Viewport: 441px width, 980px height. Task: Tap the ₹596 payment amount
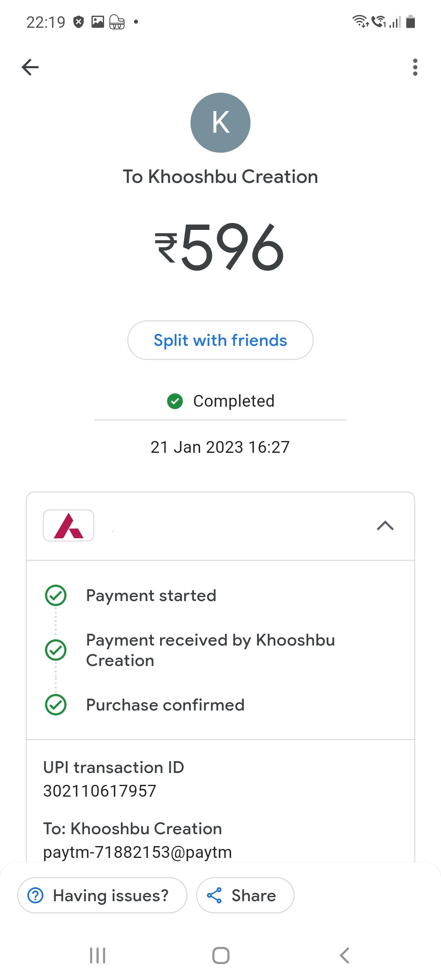220,247
